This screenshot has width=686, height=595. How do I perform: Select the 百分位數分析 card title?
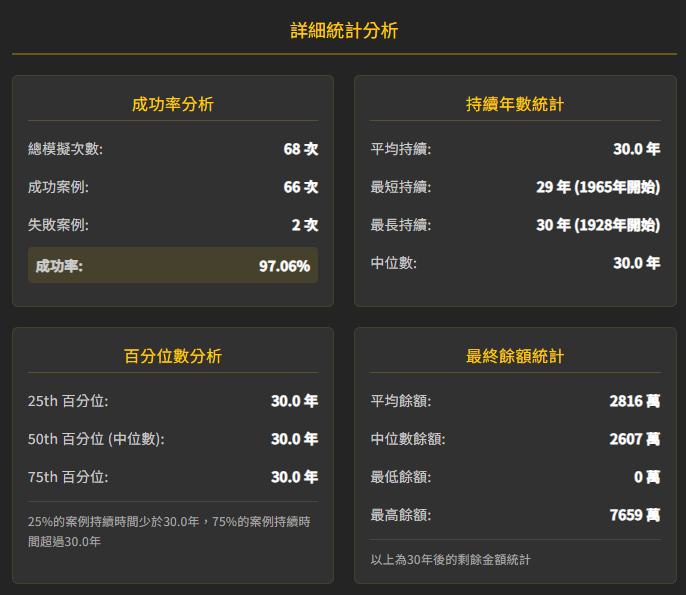(x=173, y=356)
